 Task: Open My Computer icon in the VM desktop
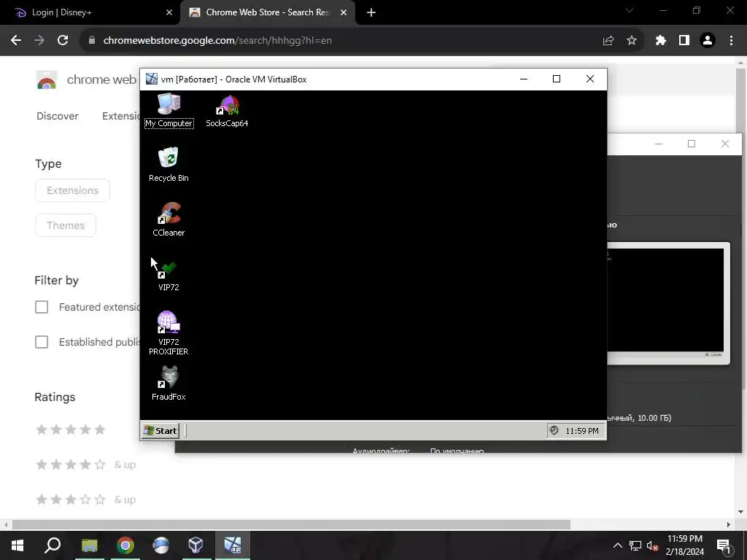point(169,111)
